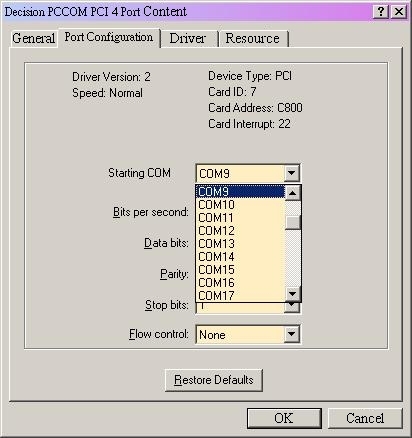Open the Stop bits dropdown arrow
The width and height of the screenshot is (412, 438).
click(x=292, y=307)
